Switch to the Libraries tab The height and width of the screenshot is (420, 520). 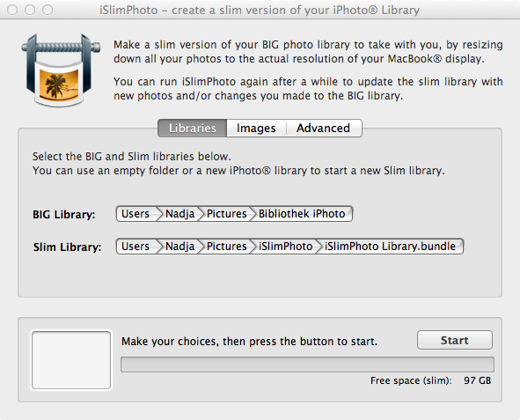193,128
